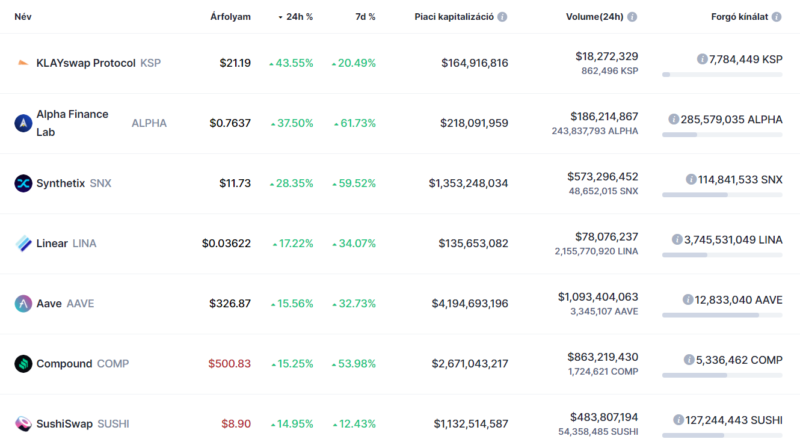Sort by the 7d % column header

pos(365,17)
